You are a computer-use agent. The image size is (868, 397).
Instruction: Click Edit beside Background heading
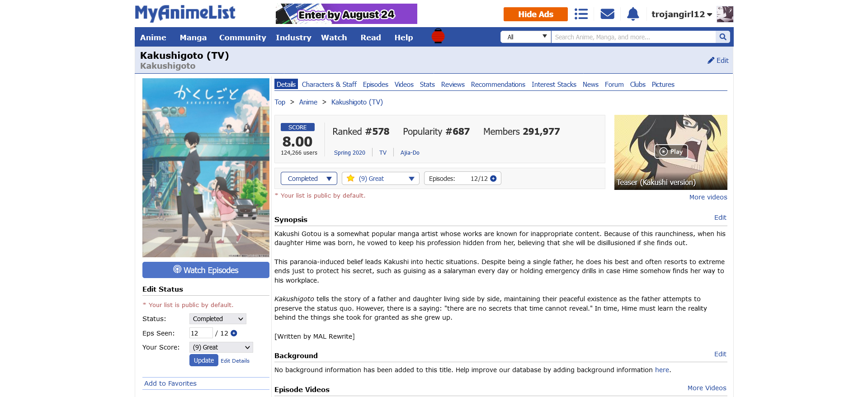[720, 354]
